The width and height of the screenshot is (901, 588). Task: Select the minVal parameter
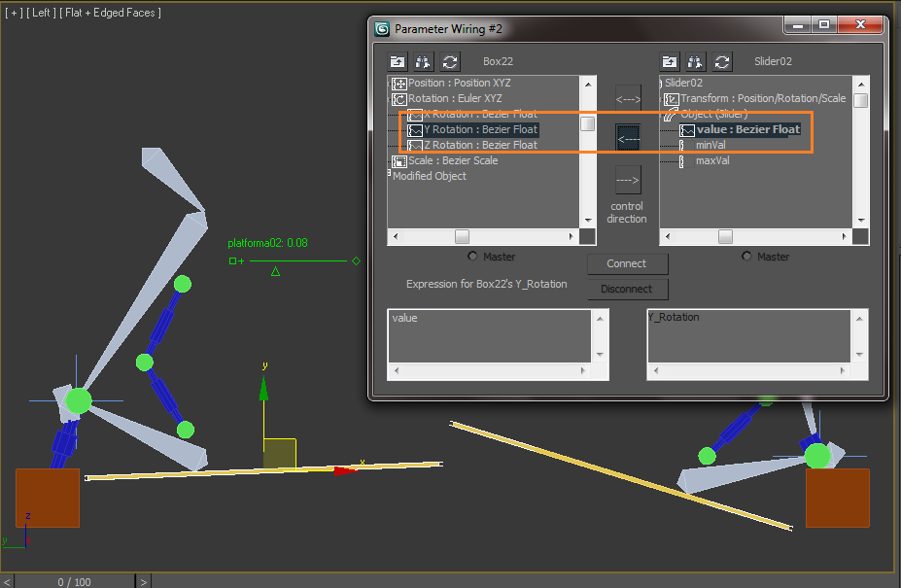tap(710, 145)
